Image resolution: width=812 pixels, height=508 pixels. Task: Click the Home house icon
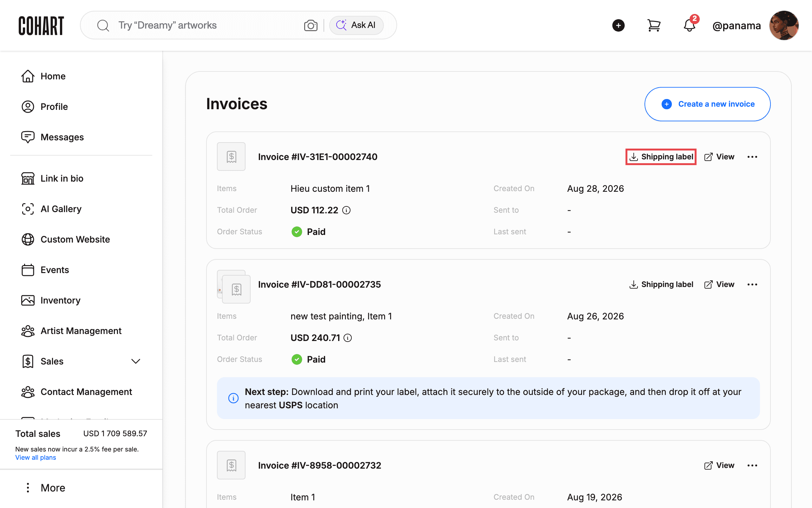[28, 76]
